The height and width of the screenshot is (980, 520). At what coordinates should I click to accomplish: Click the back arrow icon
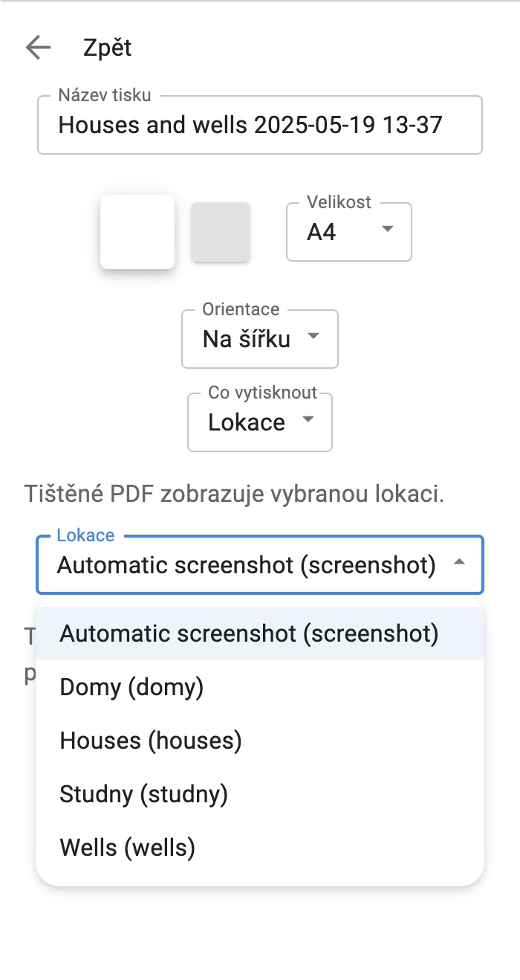36,47
